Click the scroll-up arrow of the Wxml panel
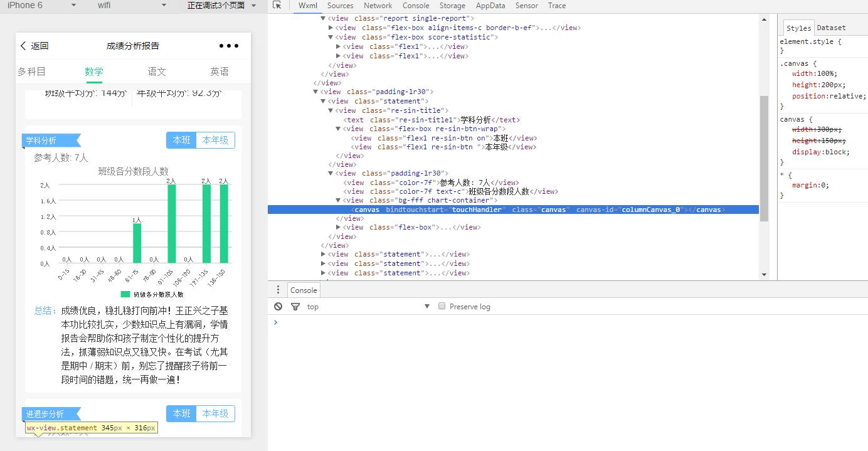The width and height of the screenshot is (868, 451). (x=764, y=20)
